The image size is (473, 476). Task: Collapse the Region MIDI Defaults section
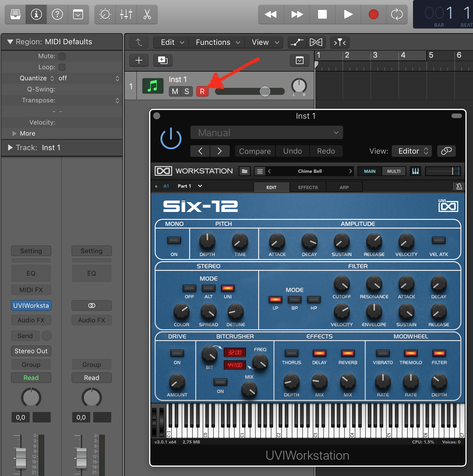pos(10,42)
